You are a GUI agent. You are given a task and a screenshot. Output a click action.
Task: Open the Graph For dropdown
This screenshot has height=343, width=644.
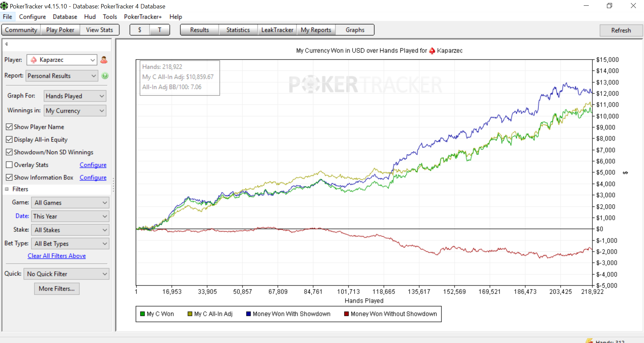75,96
